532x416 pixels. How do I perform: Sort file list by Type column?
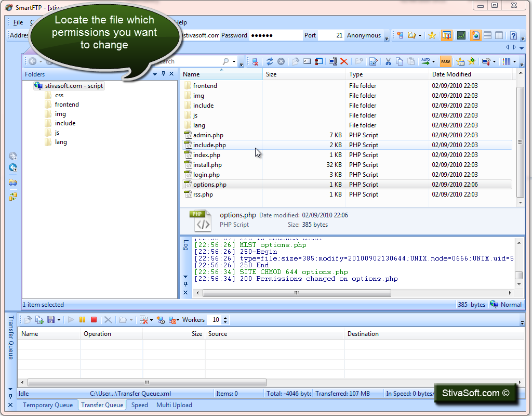[x=388, y=74]
